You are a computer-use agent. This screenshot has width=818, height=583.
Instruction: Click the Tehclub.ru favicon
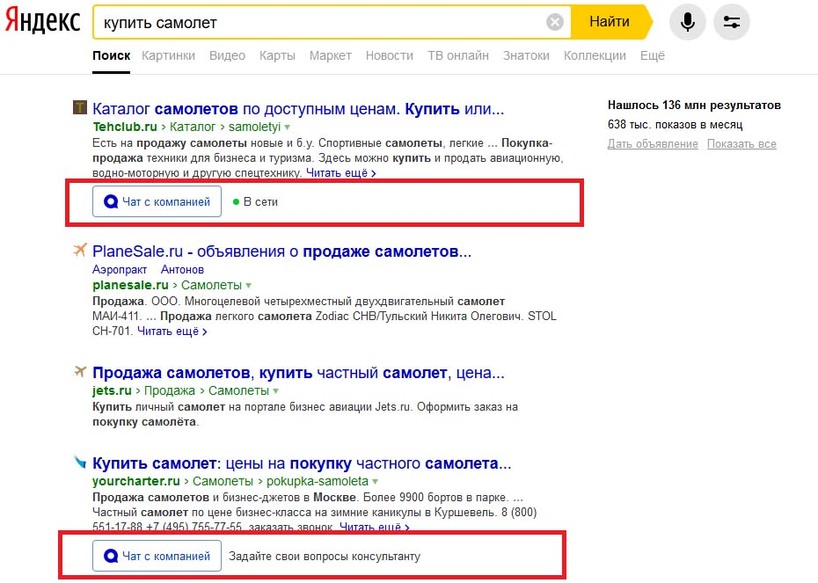point(79,107)
